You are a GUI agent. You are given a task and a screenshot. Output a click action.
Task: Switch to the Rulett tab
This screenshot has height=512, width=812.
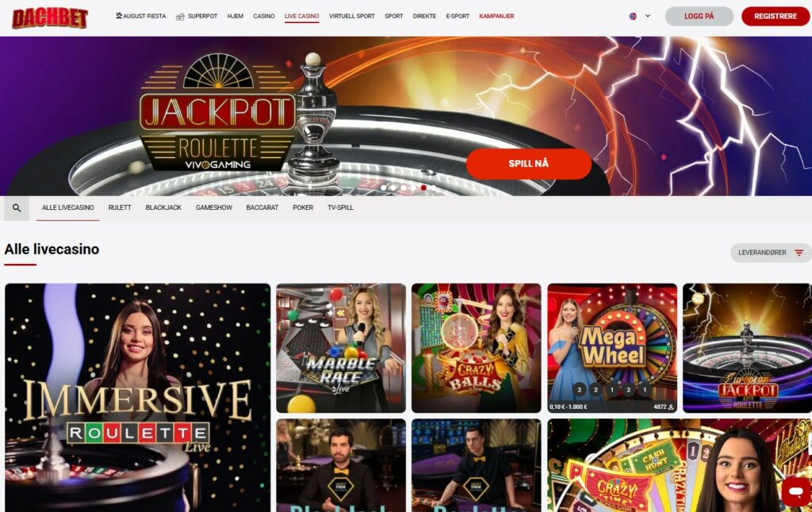pyautogui.click(x=120, y=208)
